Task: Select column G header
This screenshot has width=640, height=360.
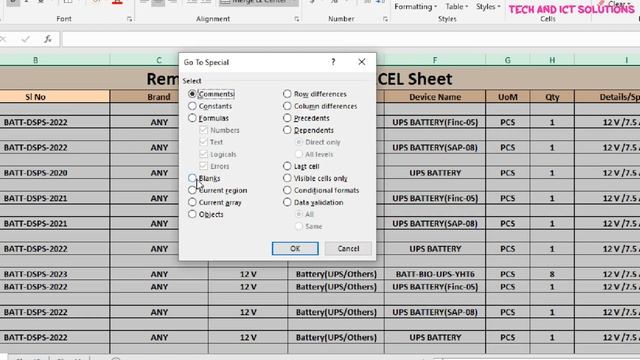Action: (508, 60)
